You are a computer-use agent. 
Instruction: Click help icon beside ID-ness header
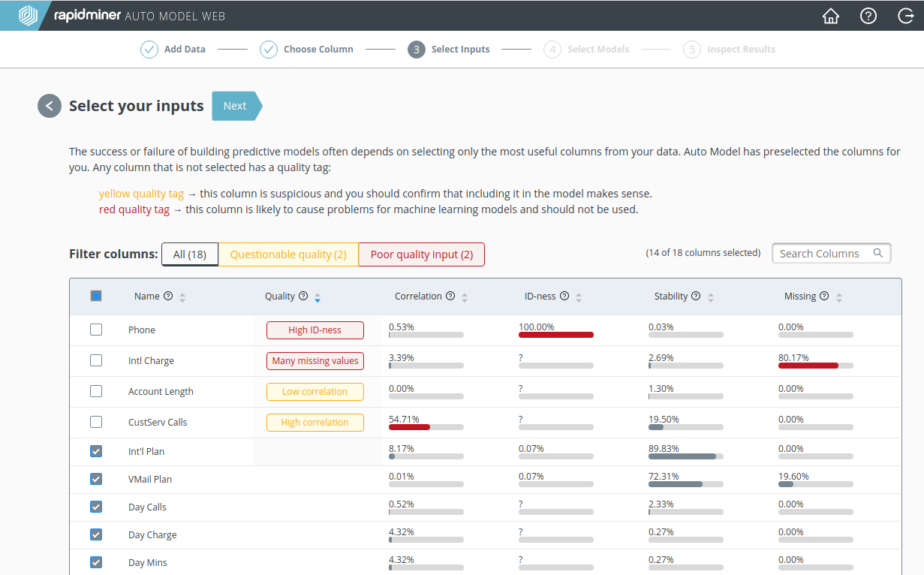pos(564,297)
